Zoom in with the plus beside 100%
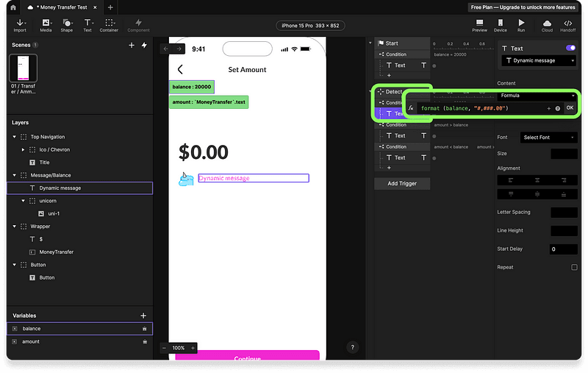The image size is (588, 373). coord(193,348)
